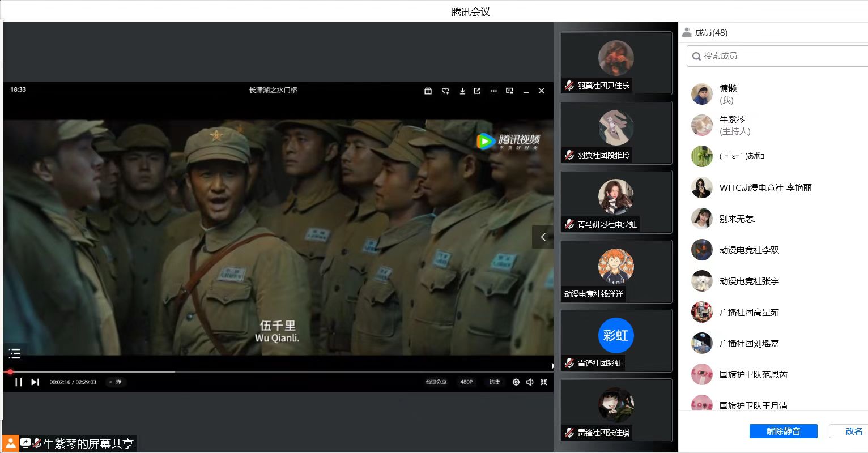Click muted mic icon on 雷锋社团彩虹 tile
The height and width of the screenshot is (453, 868).
coord(569,363)
